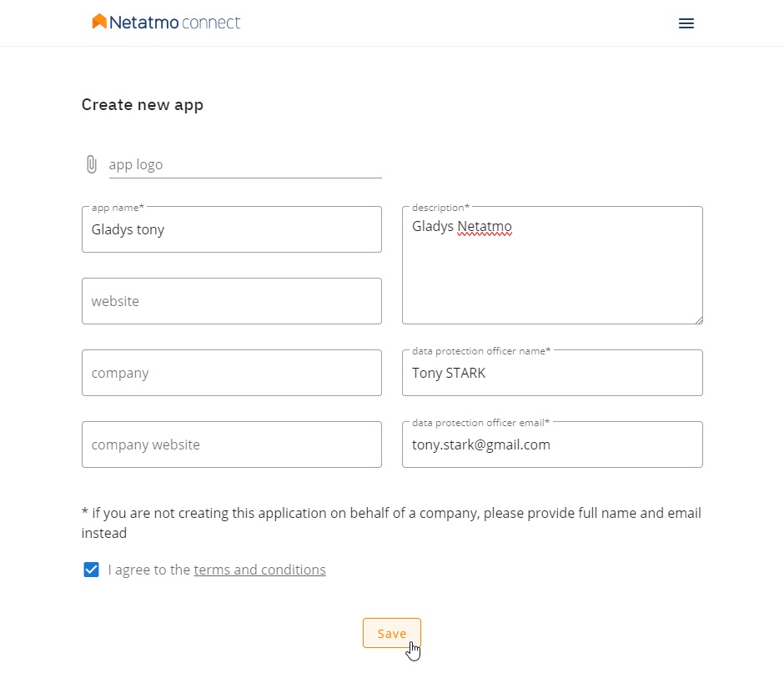This screenshot has width=784, height=678.
Task: Click the house icon in the Netatmo logo
Action: tap(99, 22)
